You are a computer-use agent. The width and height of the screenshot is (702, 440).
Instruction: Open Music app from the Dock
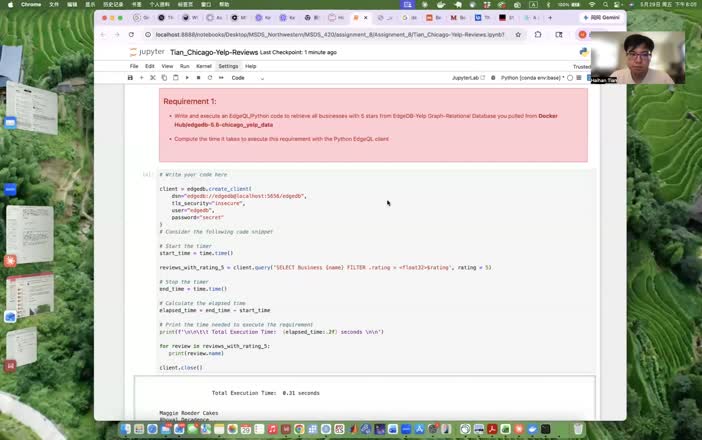pos(272,429)
